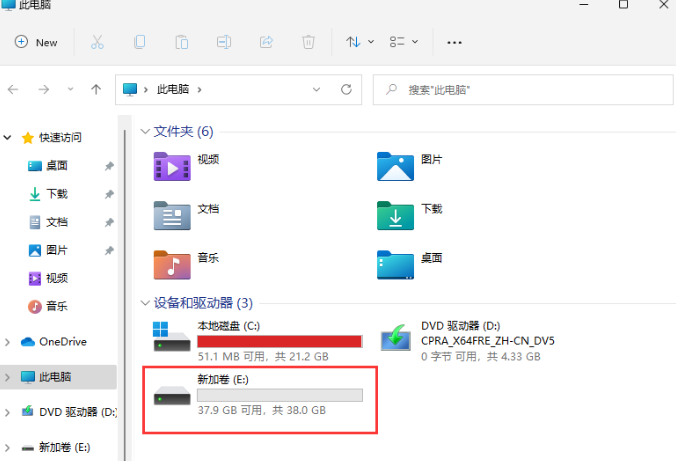The height and width of the screenshot is (461, 676).
Task: Click the Cut scissors icon in toolbar
Action: [97, 42]
